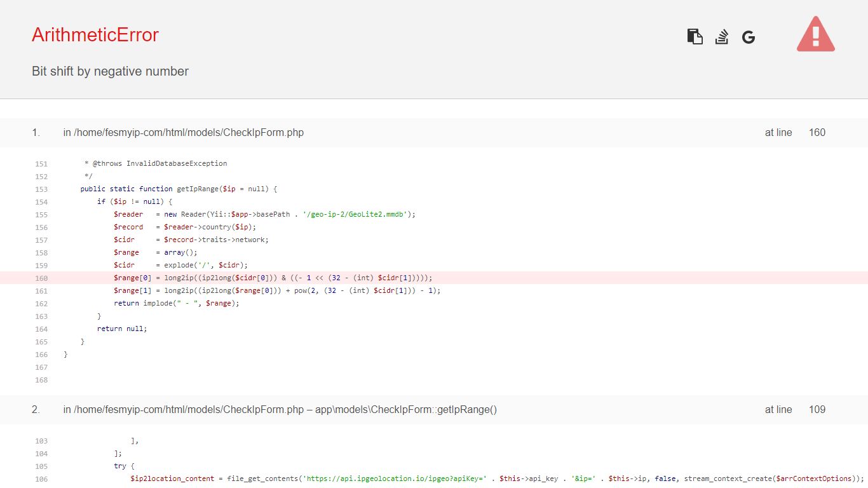Click the "@throws InvalidDatabaseException" comment line

pyautogui.click(x=156, y=163)
